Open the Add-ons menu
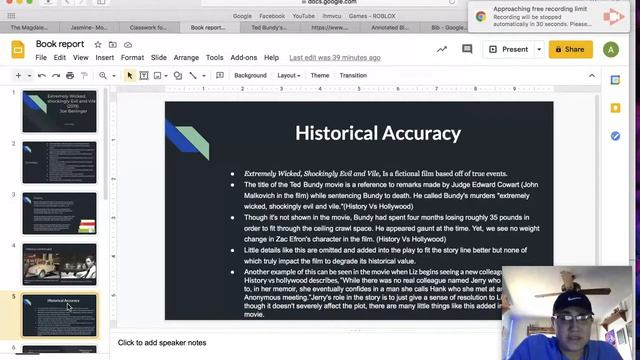 [x=244, y=58]
